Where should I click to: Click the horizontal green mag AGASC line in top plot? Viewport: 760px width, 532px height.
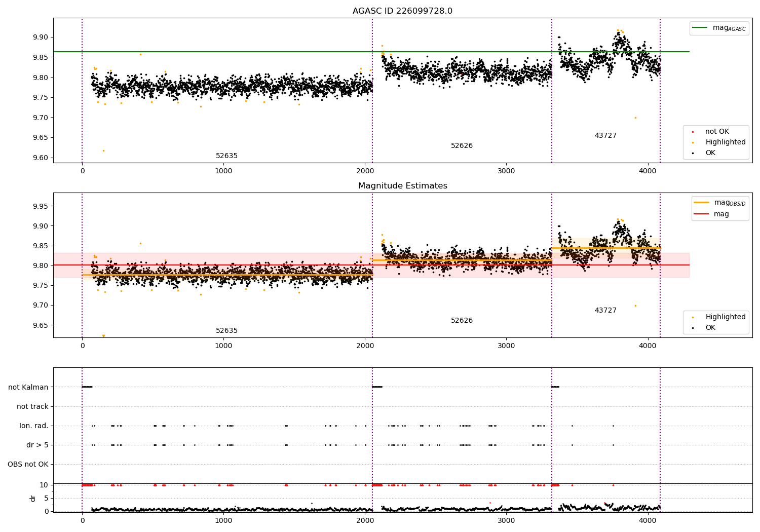tap(371, 52)
